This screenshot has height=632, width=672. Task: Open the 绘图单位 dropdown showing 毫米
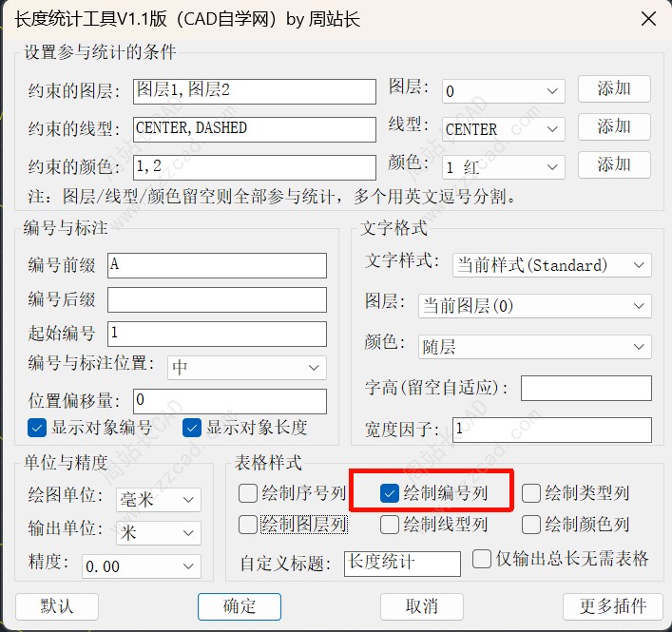pos(158,499)
